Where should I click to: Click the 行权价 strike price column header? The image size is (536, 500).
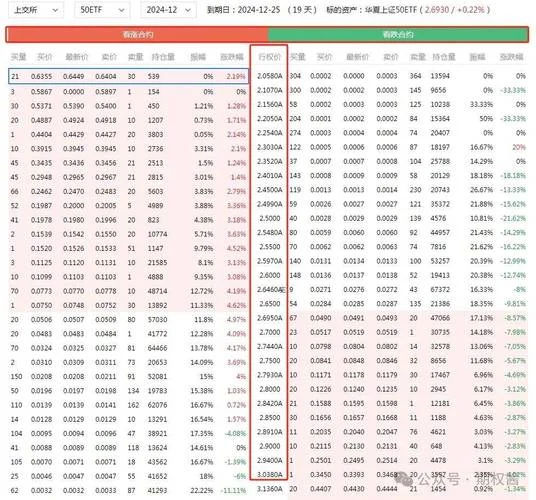point(269,57)
